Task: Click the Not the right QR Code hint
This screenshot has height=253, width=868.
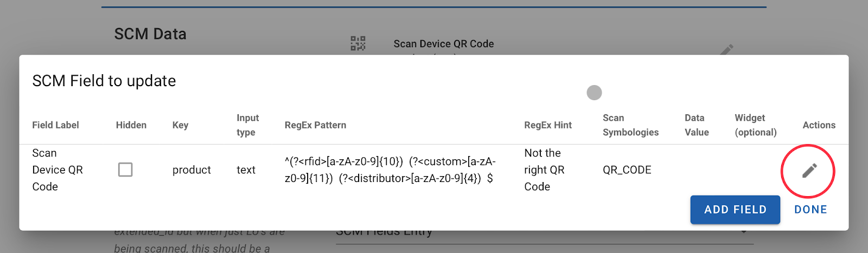Action: [544, 170]
